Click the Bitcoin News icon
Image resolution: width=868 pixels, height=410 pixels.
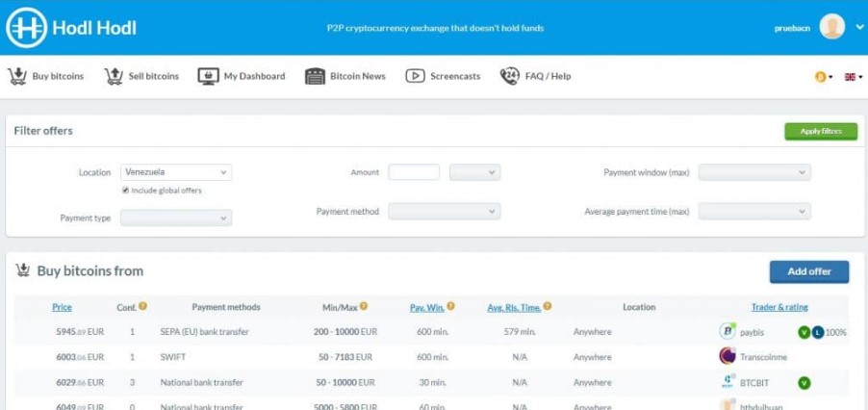pos(315,76)
